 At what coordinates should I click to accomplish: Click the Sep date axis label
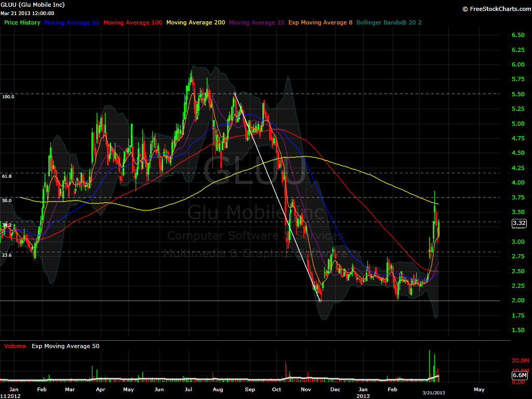[250, 390]
